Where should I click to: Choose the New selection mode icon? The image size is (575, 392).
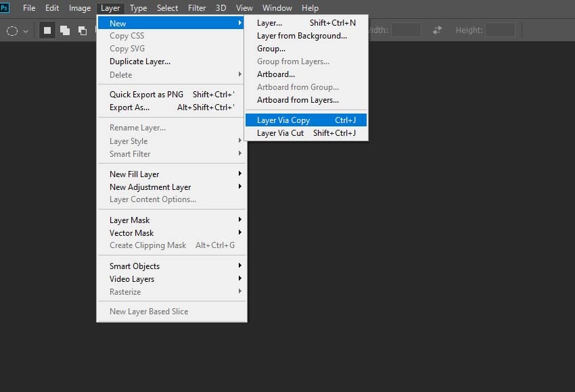47,30
